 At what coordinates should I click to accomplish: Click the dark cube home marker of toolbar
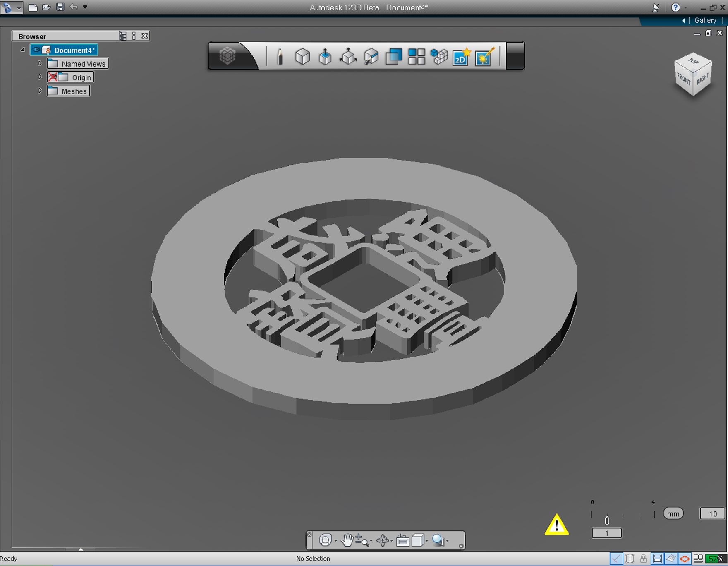(x=227, y=55)
